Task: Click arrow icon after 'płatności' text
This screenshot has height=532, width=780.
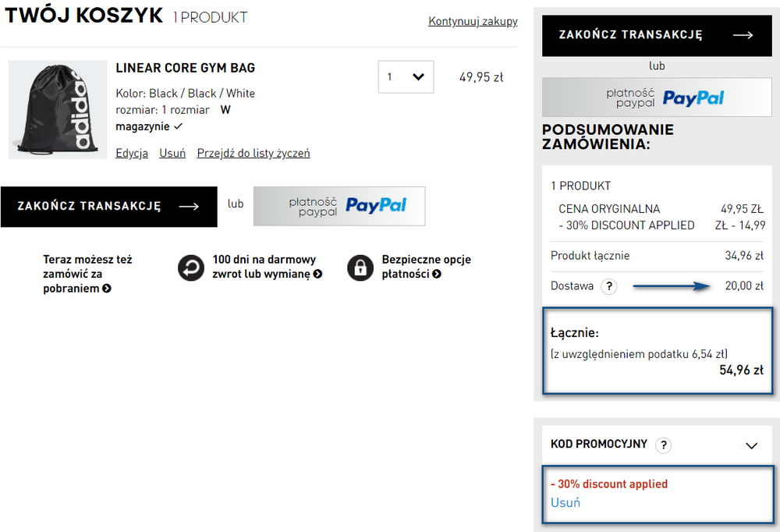Action: click(x=437, y=275)
